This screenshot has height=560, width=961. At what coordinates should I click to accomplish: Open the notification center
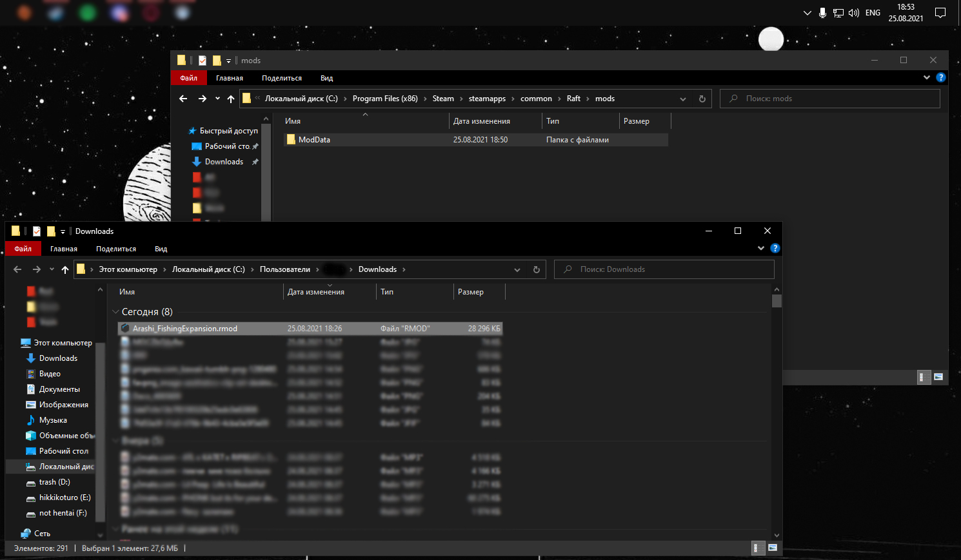pos(940,13)
